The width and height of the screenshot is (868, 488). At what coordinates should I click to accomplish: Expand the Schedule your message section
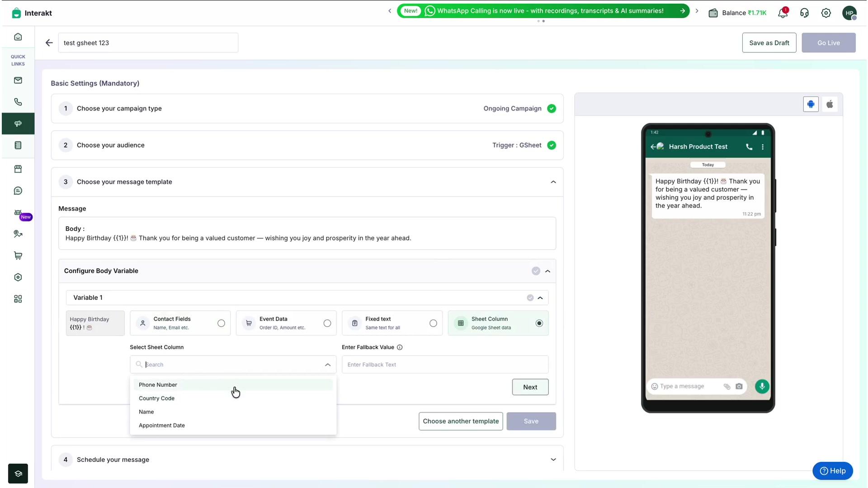[553, 460]
